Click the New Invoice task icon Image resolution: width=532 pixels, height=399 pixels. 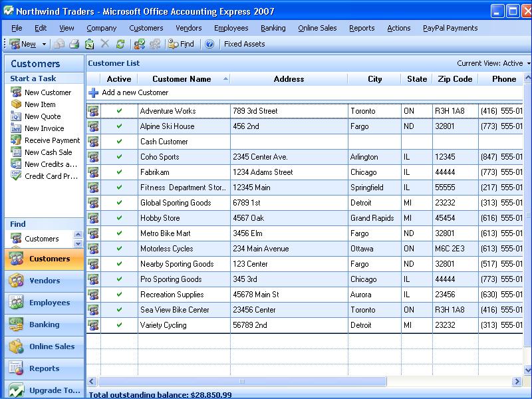[x=17, y=128]
